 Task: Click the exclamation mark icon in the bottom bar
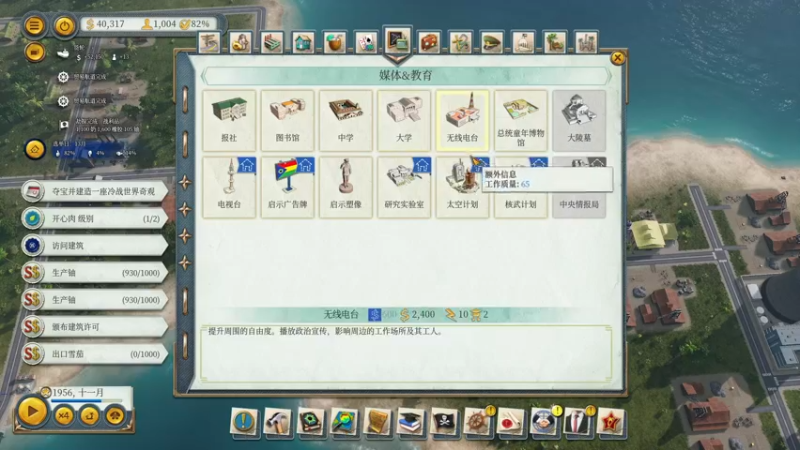243,422
